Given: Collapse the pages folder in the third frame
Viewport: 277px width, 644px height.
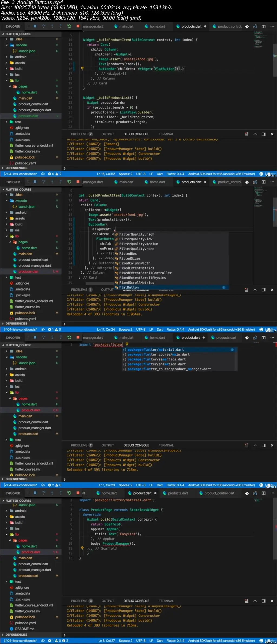Looking at the screenshot, I should [x=10, y=398].
